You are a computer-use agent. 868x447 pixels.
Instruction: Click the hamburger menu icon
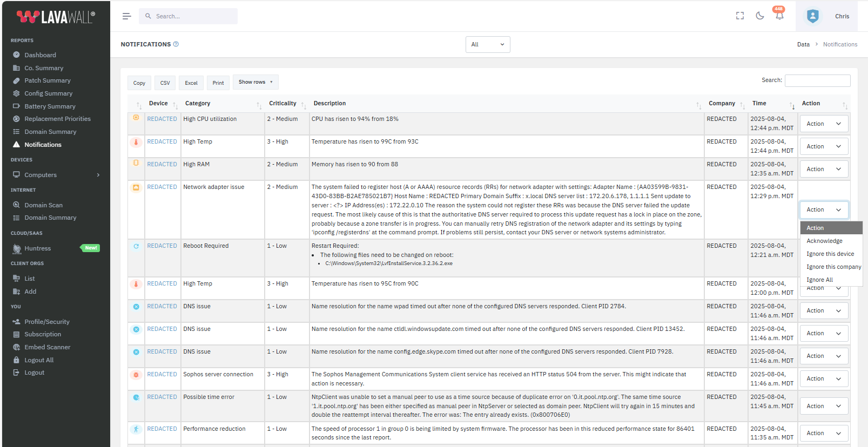127,16
